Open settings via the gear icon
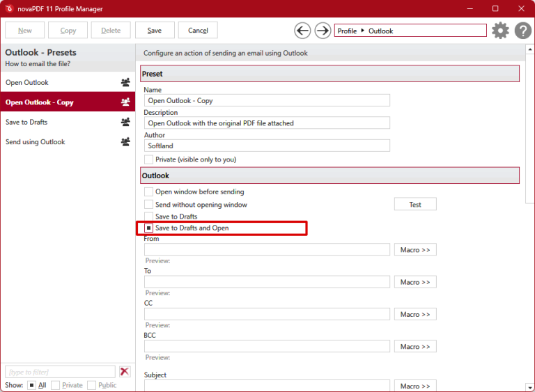This screenshot has height=392, width=535. 500,31
